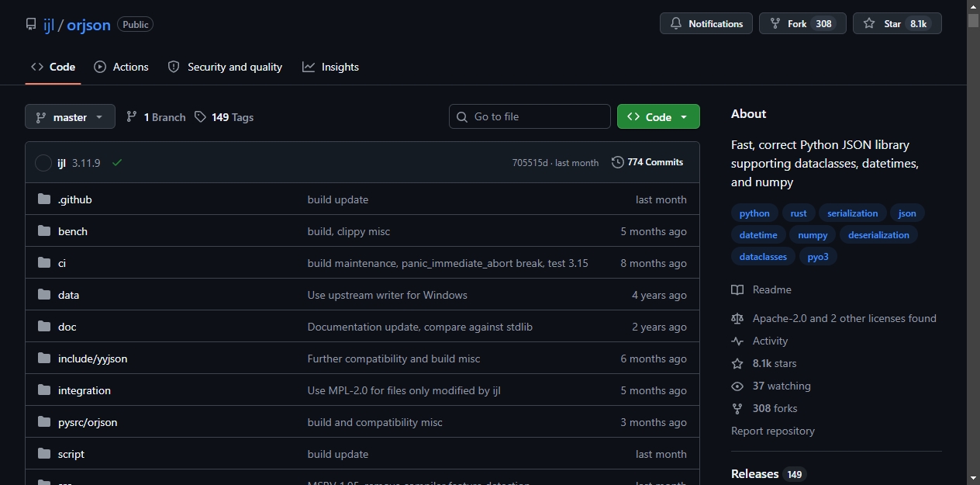Image resolution: width=980 pixels, height=485 pixels.
Task: Click the book icon next to Readme
Action: (x=737, y=289)
